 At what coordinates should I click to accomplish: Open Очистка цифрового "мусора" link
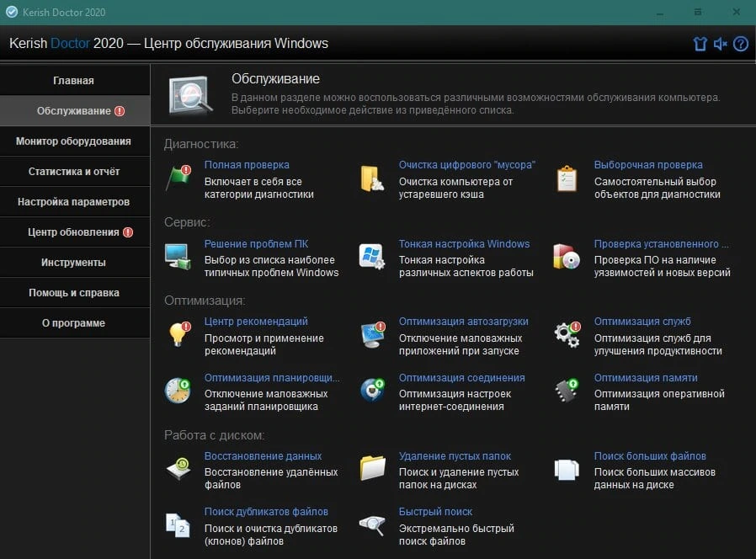[466, 164]
